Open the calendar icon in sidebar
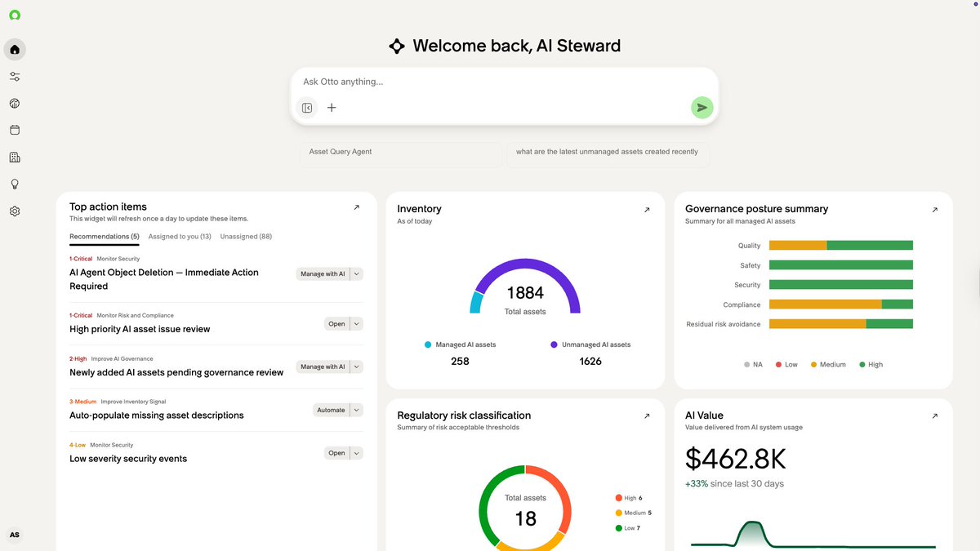980x551 pixels. 15,130
